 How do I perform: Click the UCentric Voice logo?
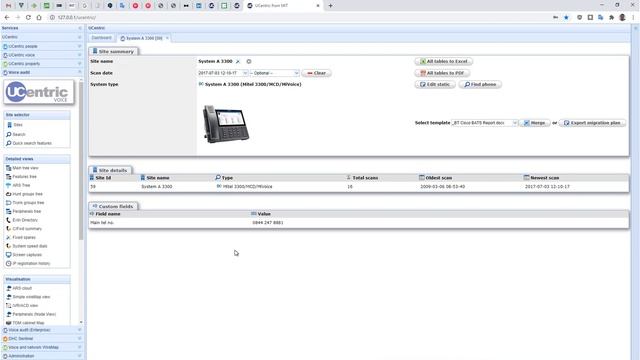[39, 92]
